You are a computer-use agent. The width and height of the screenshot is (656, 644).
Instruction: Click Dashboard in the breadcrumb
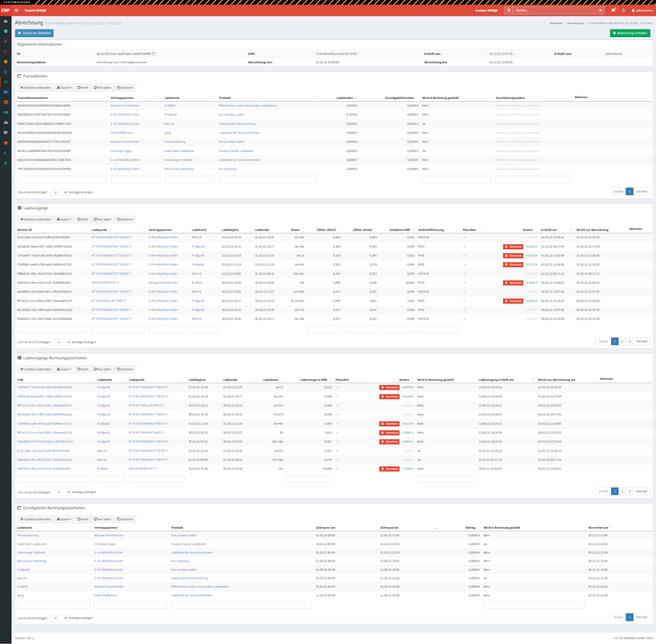pyautogui.click(x=556, y=24)
